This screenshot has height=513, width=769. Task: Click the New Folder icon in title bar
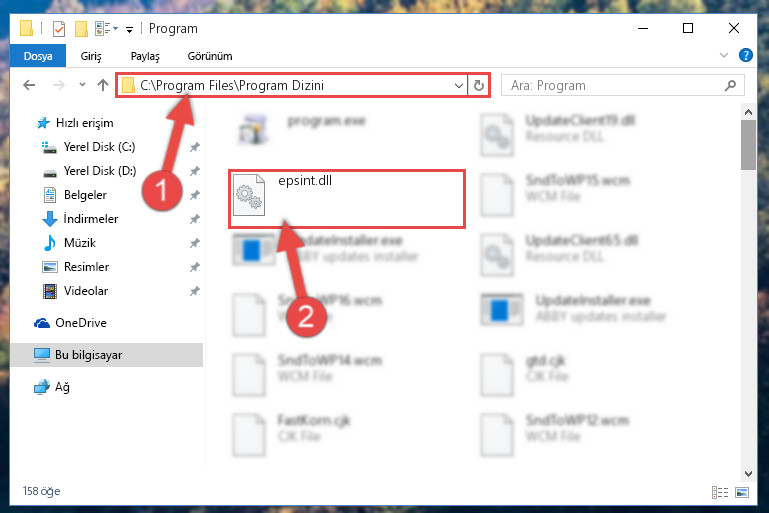coord(81,28)
